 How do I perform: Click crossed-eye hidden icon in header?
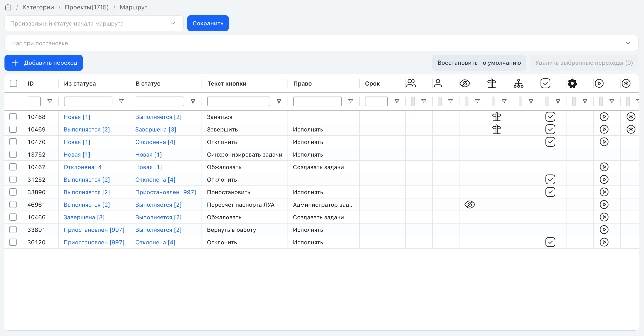(465, 83)
